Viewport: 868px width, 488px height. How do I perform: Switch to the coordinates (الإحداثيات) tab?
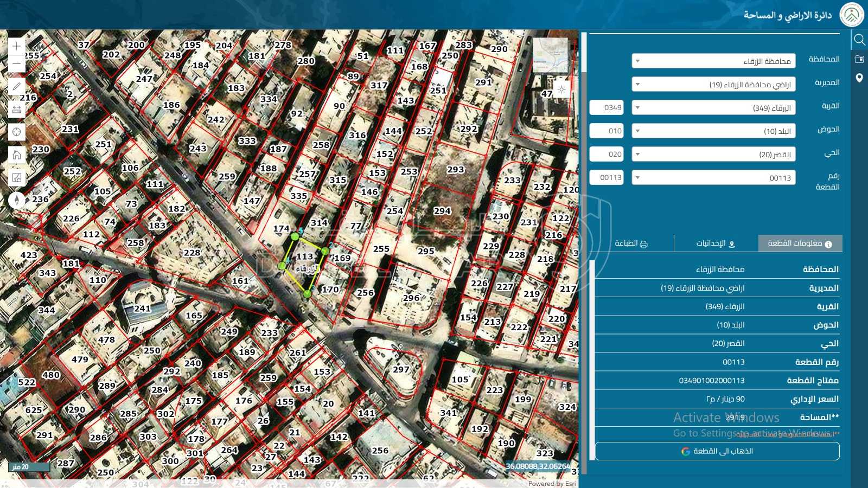coord(716,243)
